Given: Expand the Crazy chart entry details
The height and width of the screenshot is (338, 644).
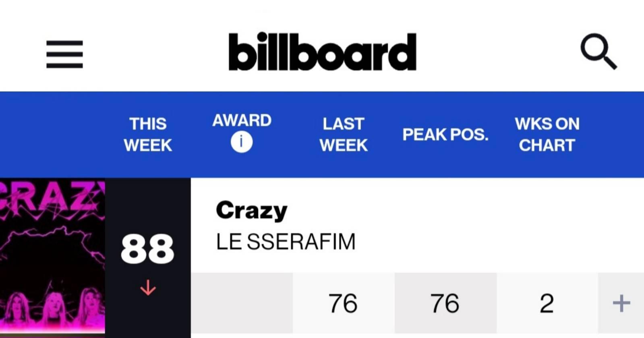Looking at the screenshot, I should pyautogui.click(x=621, y=303).
